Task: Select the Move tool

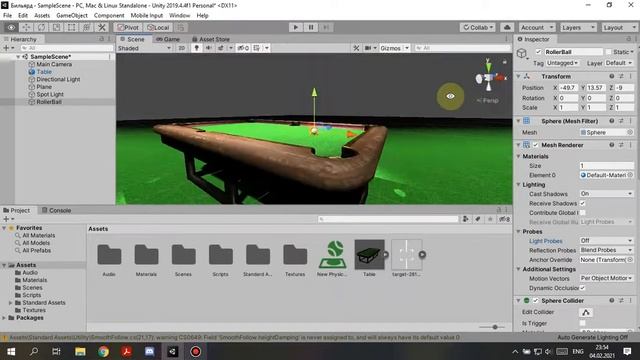Action: 26,27
